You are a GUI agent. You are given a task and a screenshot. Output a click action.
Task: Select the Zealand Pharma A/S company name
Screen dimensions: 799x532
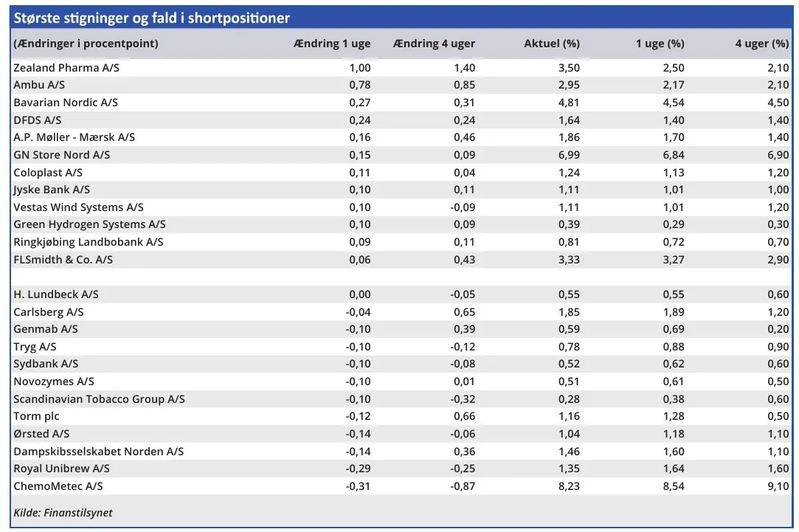(66, 68)
